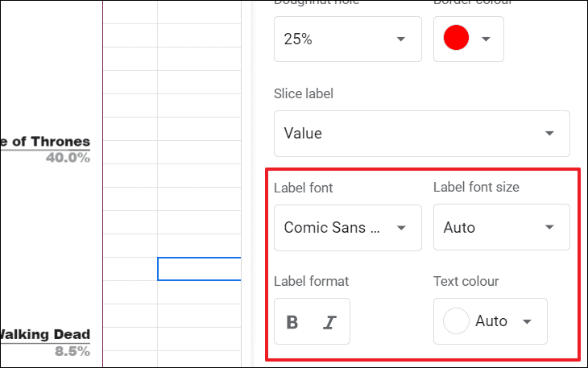Toggle italic label format
This screenshot has height=368, width=588.
329,322
